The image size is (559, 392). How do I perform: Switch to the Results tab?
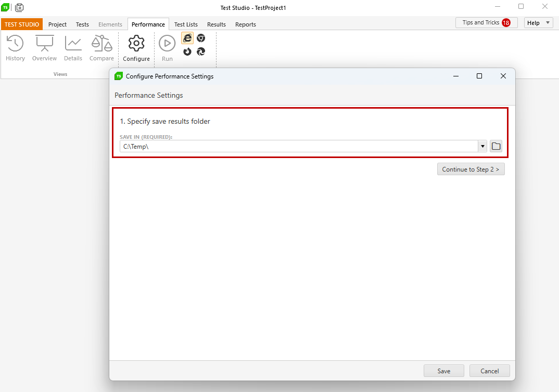tap(217, 24)
